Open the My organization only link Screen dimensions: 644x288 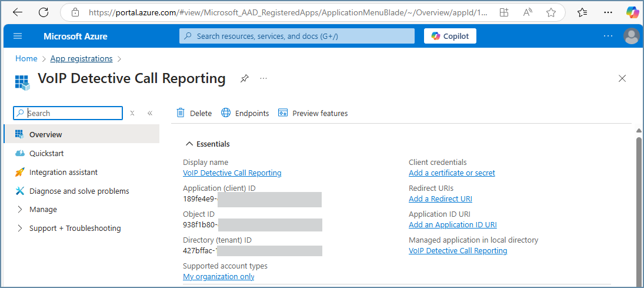(219, 276)
